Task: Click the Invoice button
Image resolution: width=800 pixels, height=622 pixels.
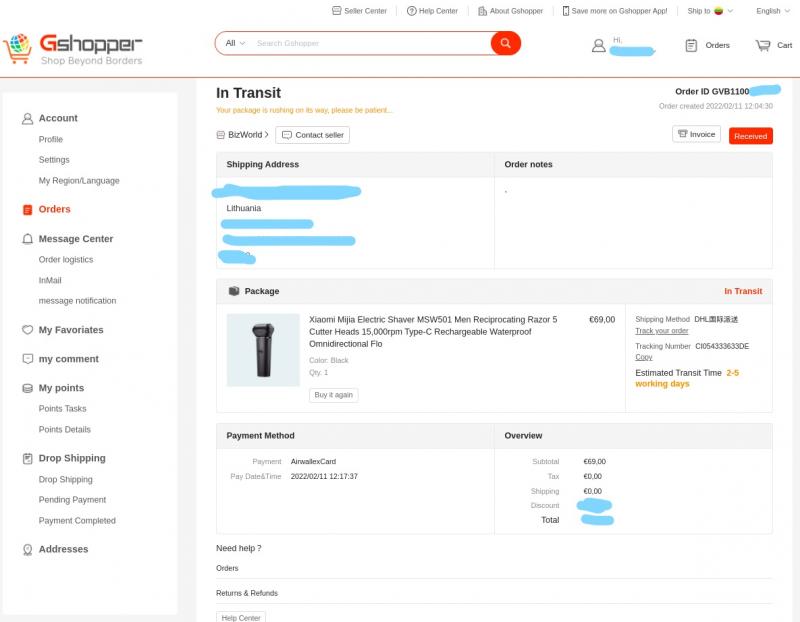Action: tap(696, 134)
